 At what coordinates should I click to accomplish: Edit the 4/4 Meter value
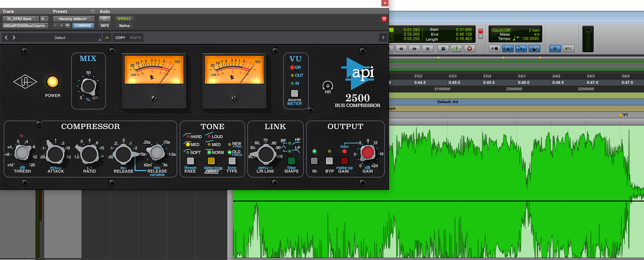(537, 34)
